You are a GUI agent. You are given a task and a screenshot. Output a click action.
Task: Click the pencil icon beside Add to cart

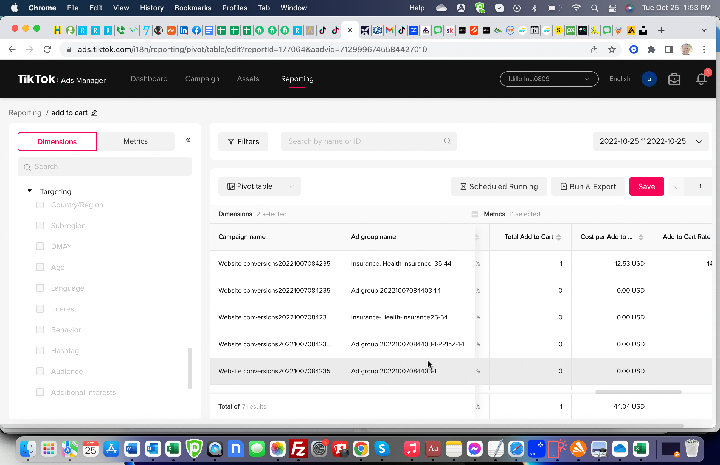[x=94, y=113]
